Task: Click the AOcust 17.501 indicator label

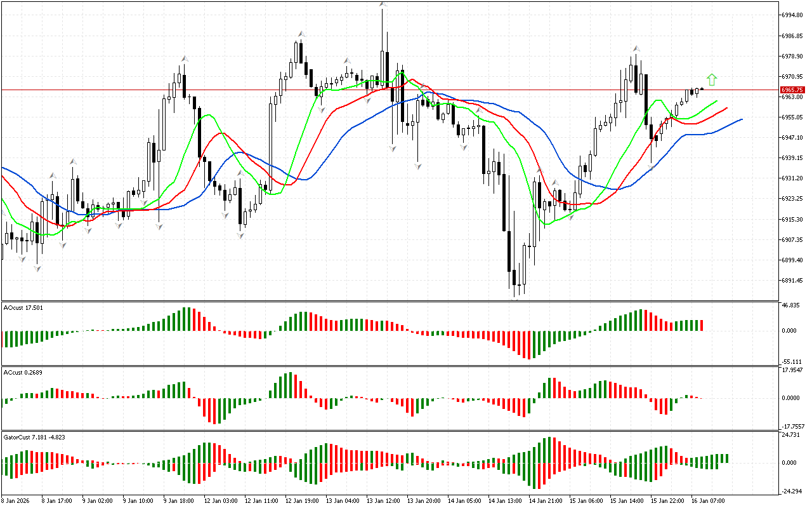Action: [23, 308]
